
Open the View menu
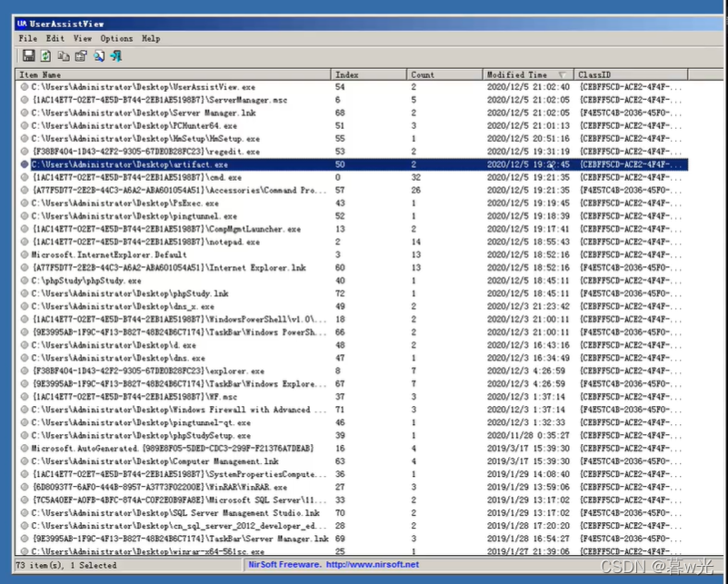point(82,38)
